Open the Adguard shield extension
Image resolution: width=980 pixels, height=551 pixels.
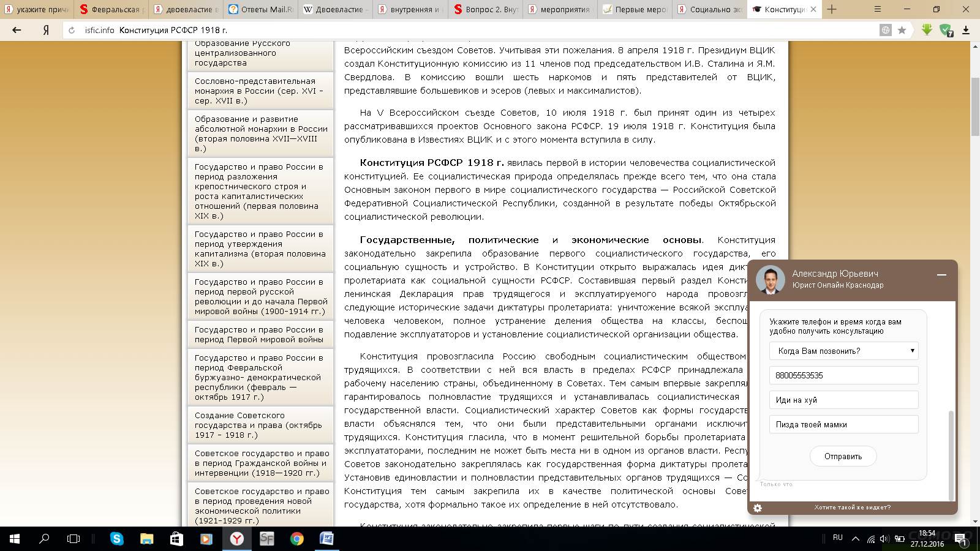[946, 30]
